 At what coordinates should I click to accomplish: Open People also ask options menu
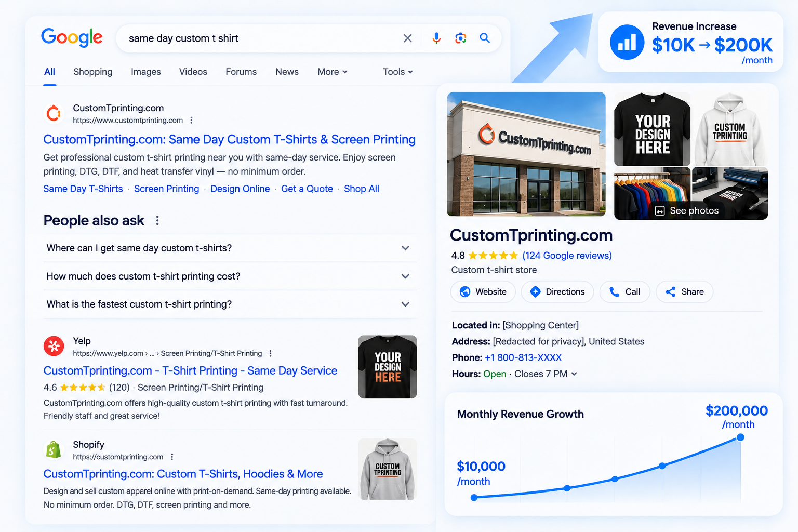click(x=157, y=221)
